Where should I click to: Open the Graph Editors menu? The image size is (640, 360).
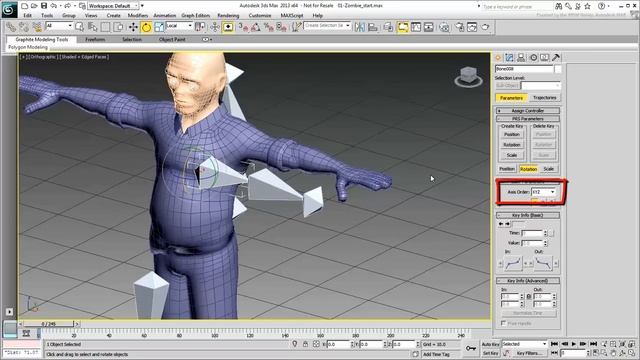196,16
